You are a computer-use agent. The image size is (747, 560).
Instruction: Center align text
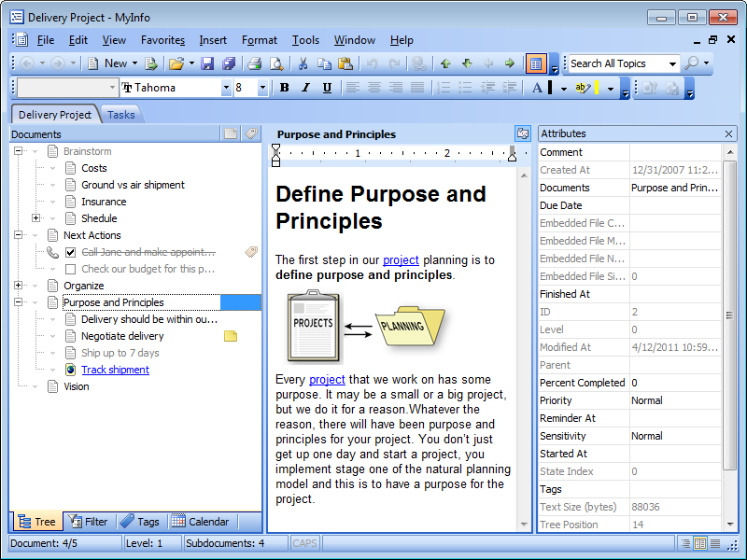coord(374,88)
